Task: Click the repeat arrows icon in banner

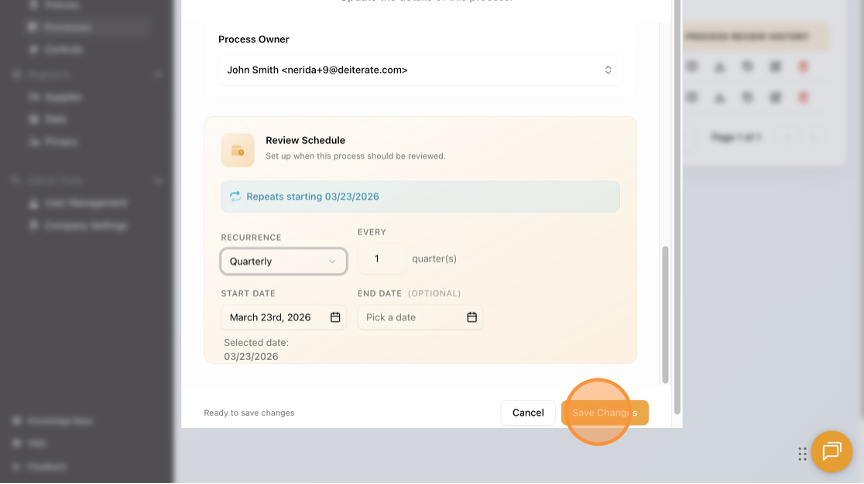Action: [x=235, y=197]
